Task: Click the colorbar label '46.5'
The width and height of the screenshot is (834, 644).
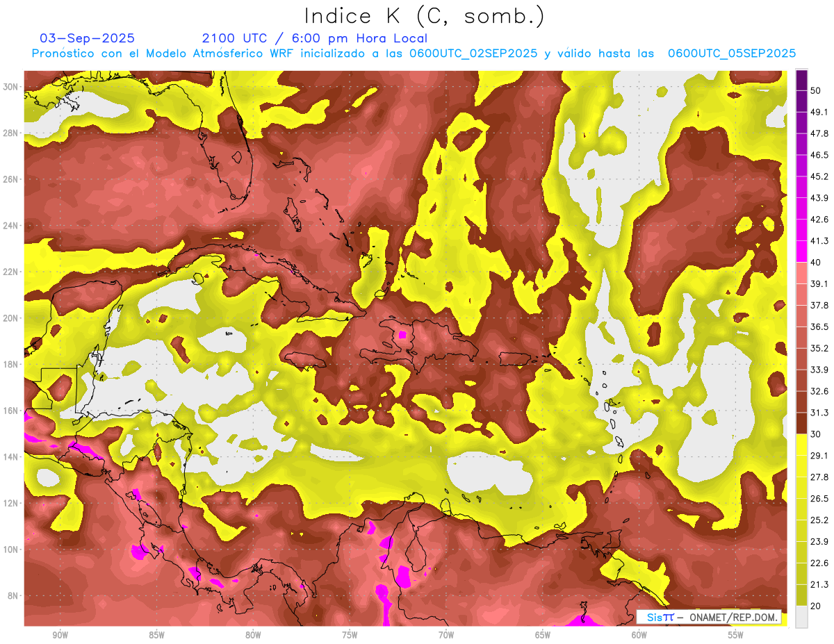Action: (x=819, y=155)
